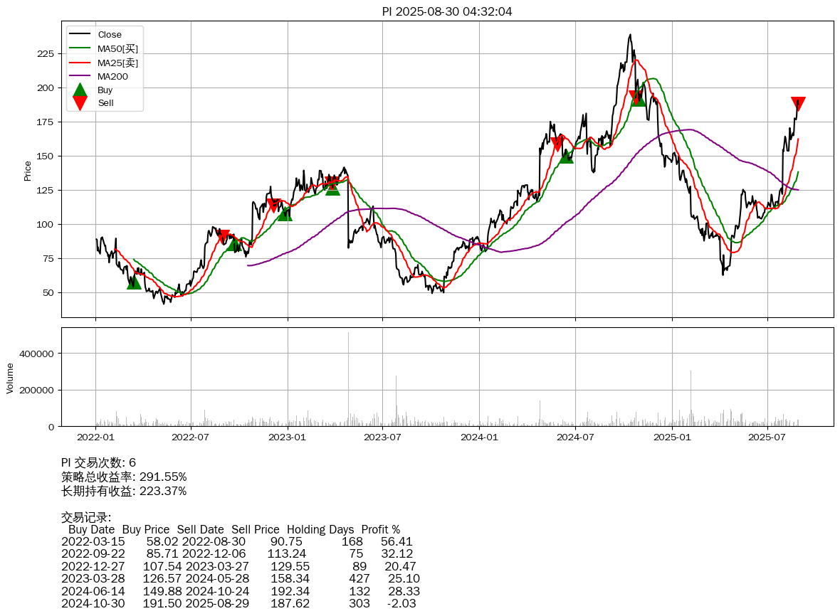Click the 2023-07 x-axis tick label

tap(383, 437)
